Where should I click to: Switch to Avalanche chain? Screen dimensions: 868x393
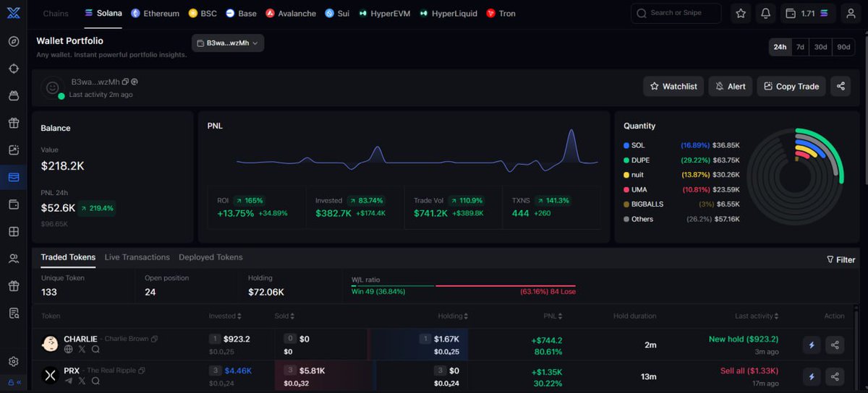pyautogui.click(x=291, y=13)
